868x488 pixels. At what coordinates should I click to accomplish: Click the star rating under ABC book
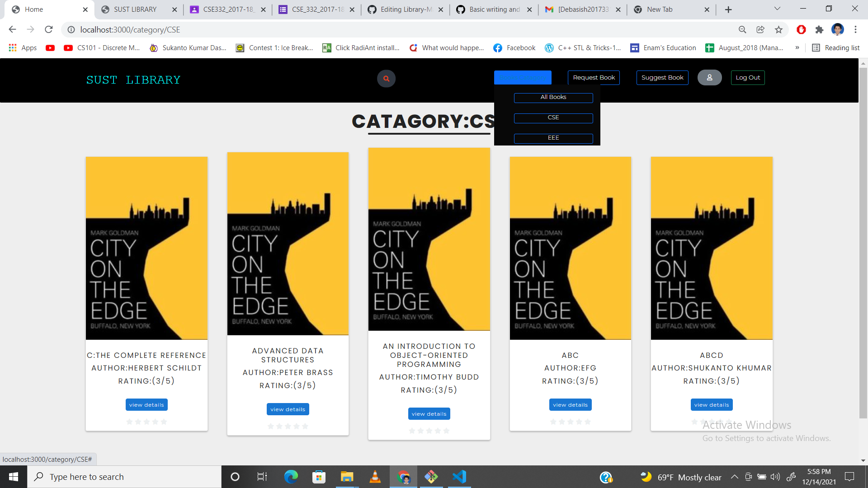570,422
